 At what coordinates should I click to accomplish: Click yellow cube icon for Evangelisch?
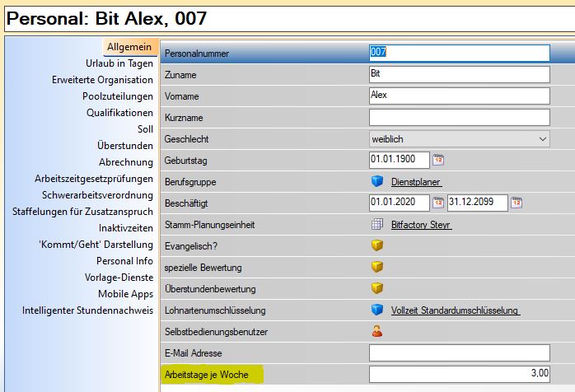(377, 245)
